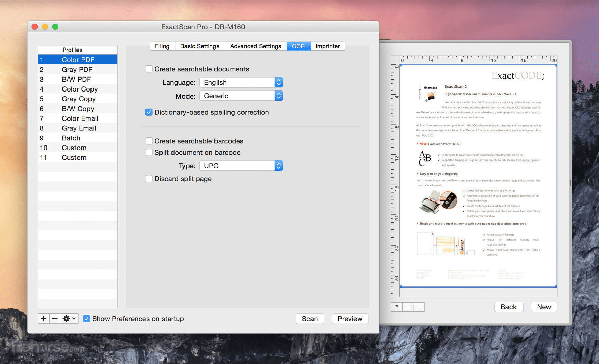
Task: Uncheck Show Preferences on startup
Action: pos(87,319)
